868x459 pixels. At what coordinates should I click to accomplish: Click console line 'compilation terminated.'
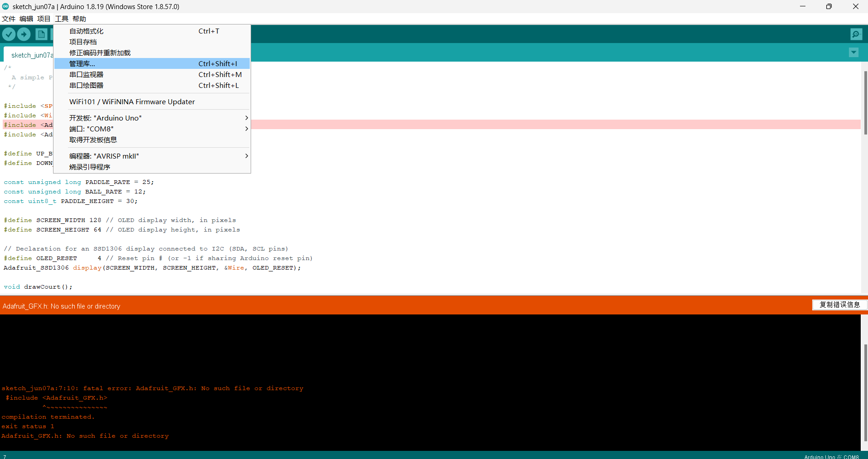pos(48,417)
